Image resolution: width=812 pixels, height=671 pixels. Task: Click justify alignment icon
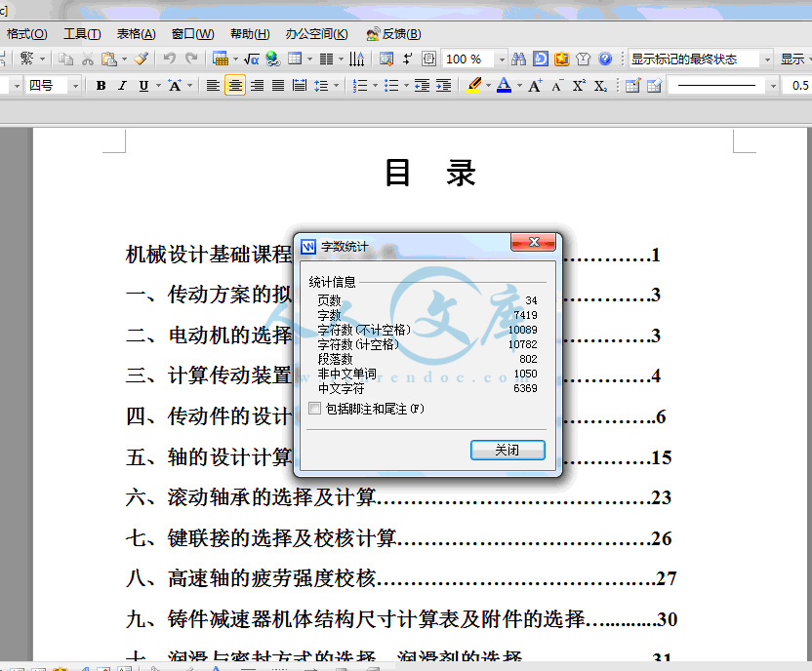(x=278, y=86)
